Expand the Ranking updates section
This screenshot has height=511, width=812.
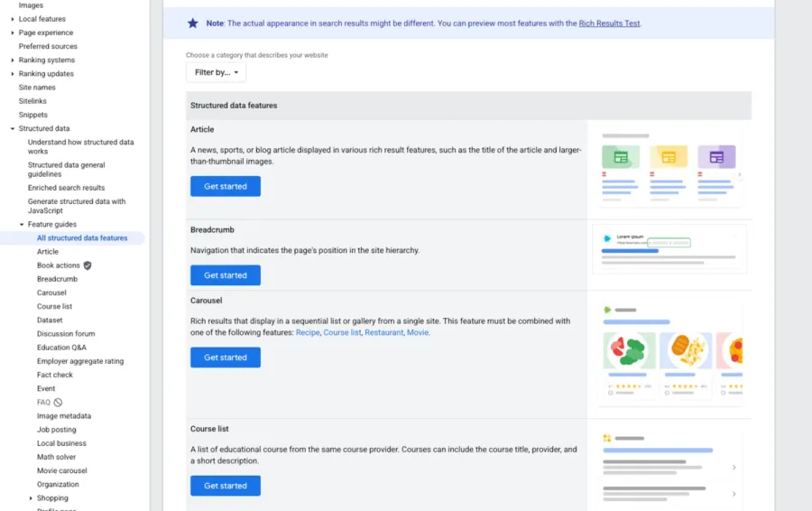pos(13,74)
